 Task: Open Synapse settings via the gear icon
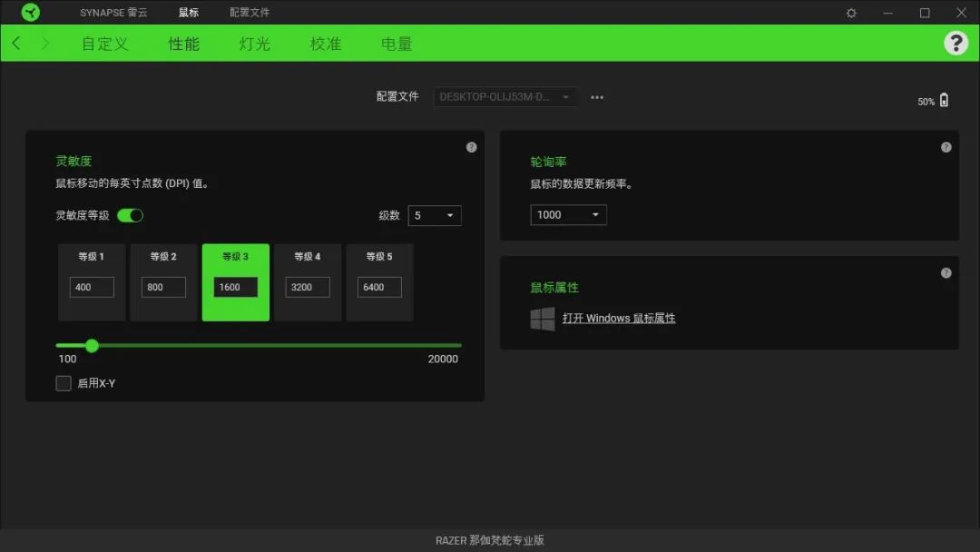850,13
